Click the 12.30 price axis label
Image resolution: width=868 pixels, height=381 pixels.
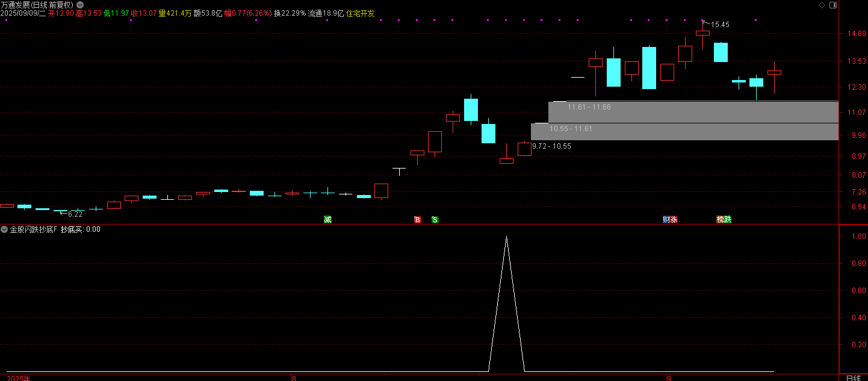(x=857, y=87)
